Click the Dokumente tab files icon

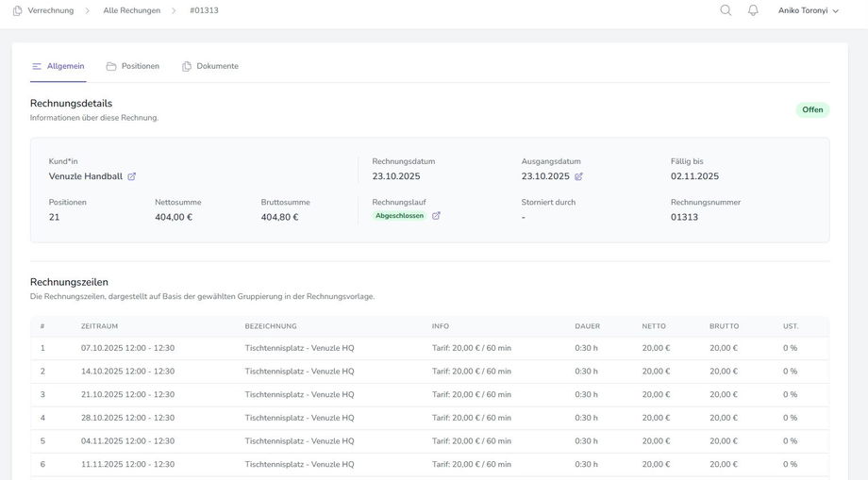pos(187,66)
